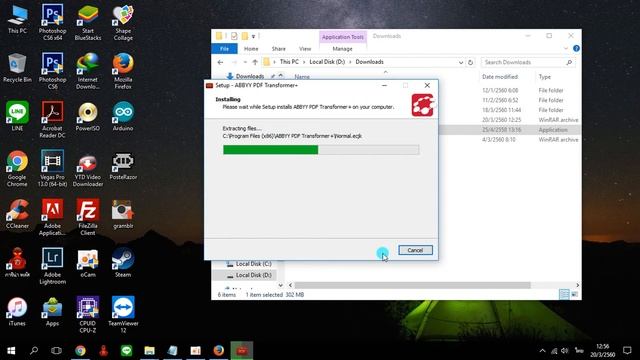
Task: Switch Explorer to large icons view
Action: (574, 294)
